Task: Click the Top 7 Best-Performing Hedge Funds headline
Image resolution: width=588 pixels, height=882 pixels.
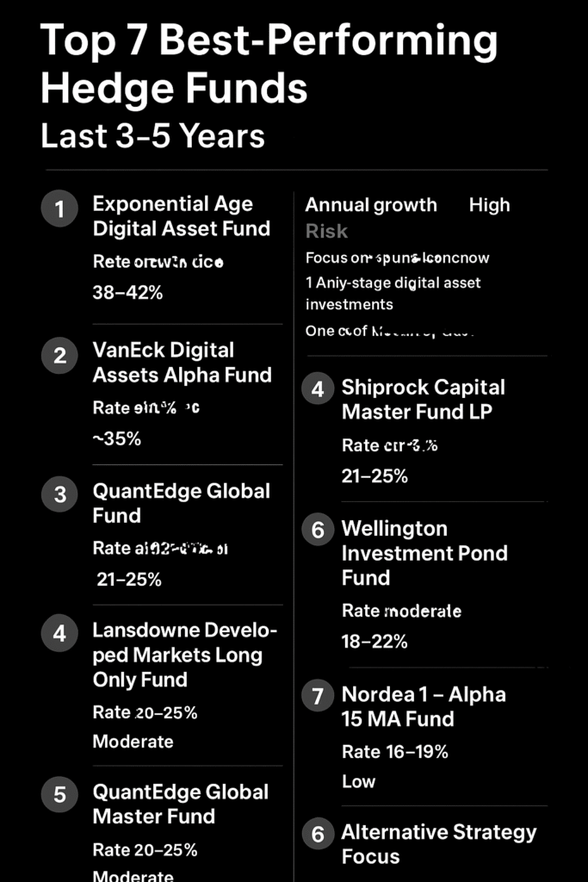Action: click(269, 65)
